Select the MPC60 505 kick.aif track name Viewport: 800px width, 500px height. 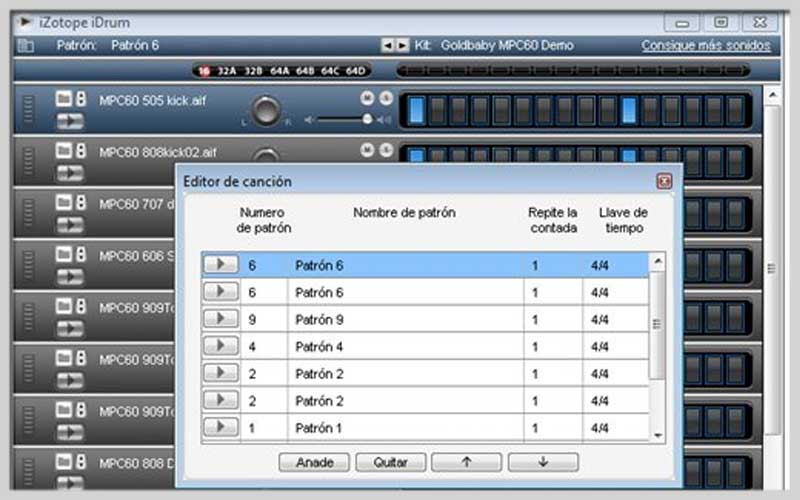point(153,100)
